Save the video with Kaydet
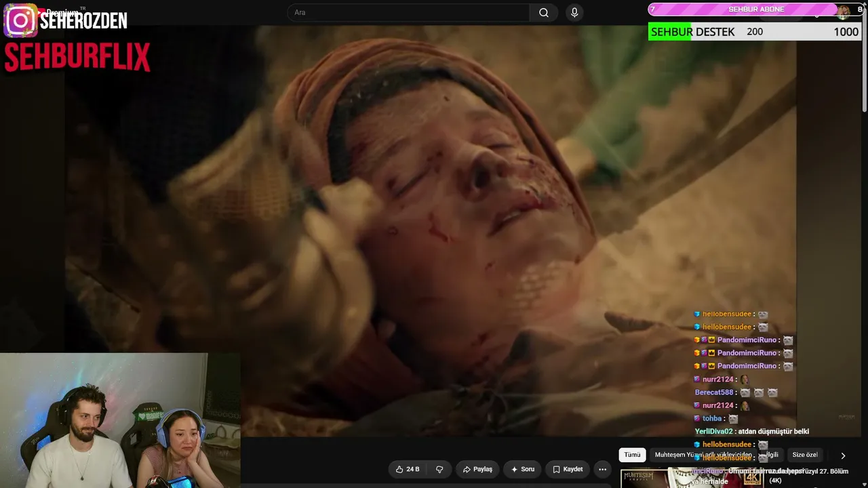Viewport: 868px width, 488px height. click(x=568, y=469)
